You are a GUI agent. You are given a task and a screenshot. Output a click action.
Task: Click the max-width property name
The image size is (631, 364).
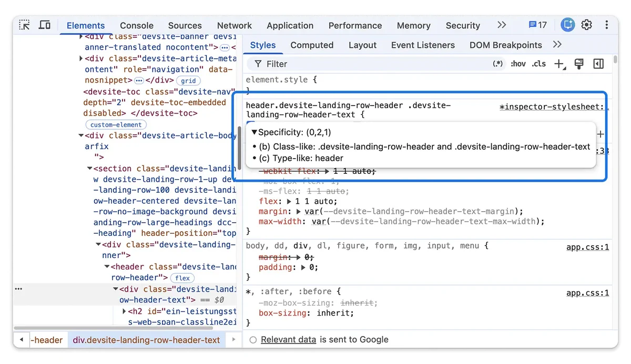[281, 222]
